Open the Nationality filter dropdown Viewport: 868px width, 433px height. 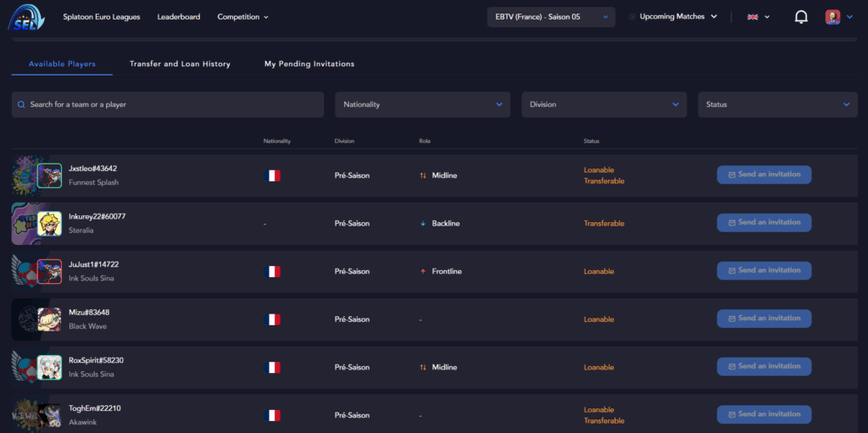tap(422, 105)
